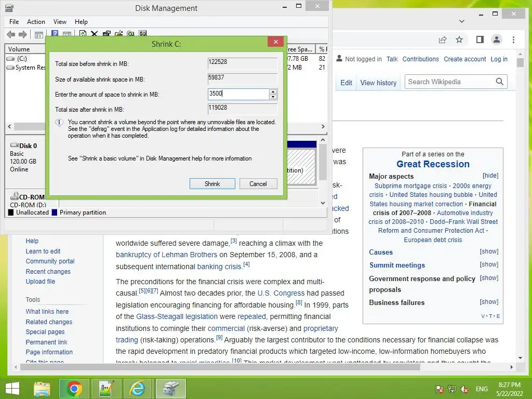Click the Refresh toolbar icon in Disk Management
The image size is (532, 399).
coord(83,34)
